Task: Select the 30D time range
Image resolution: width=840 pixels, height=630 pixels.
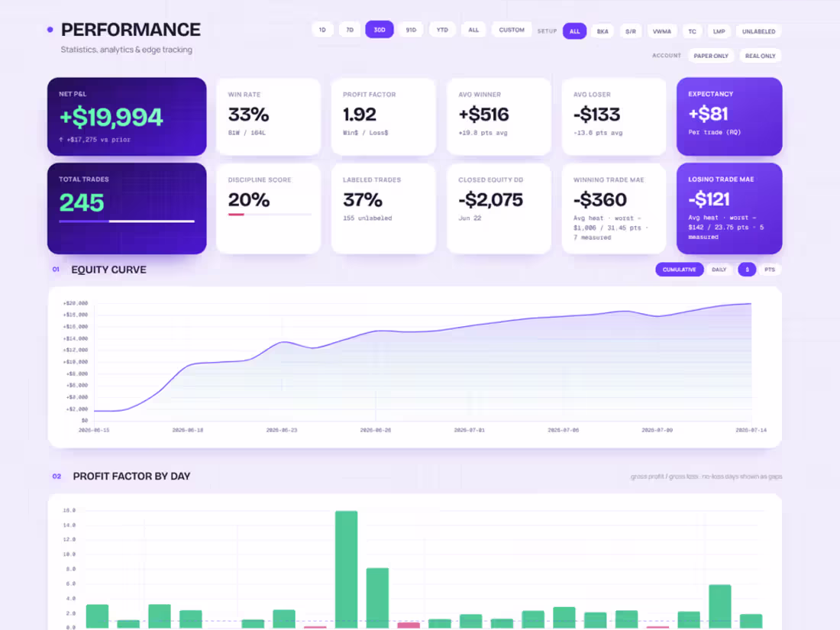Action: (x=380, y=30)
